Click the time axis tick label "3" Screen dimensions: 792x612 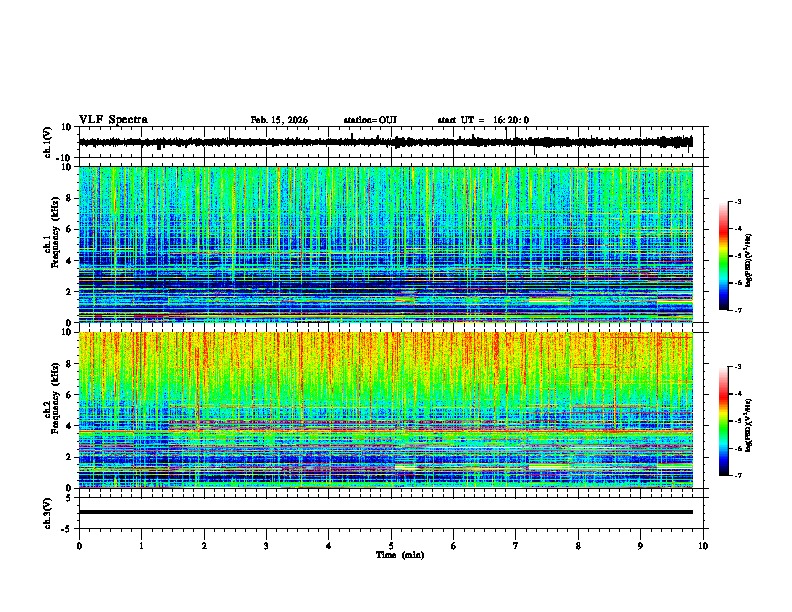266,546
